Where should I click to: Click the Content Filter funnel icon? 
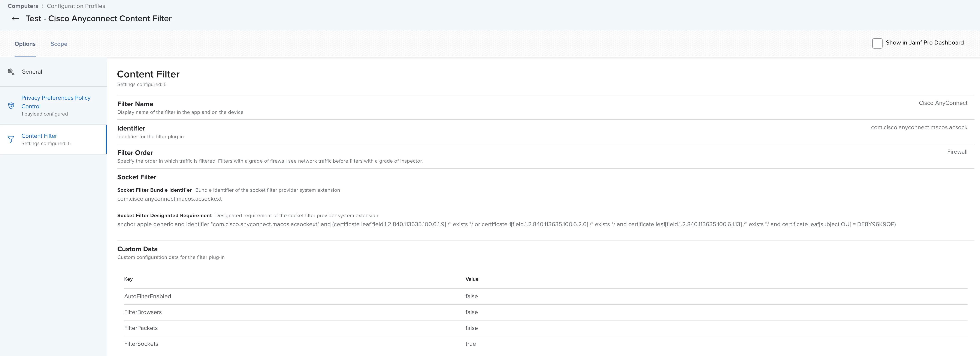tap(11, 139)
